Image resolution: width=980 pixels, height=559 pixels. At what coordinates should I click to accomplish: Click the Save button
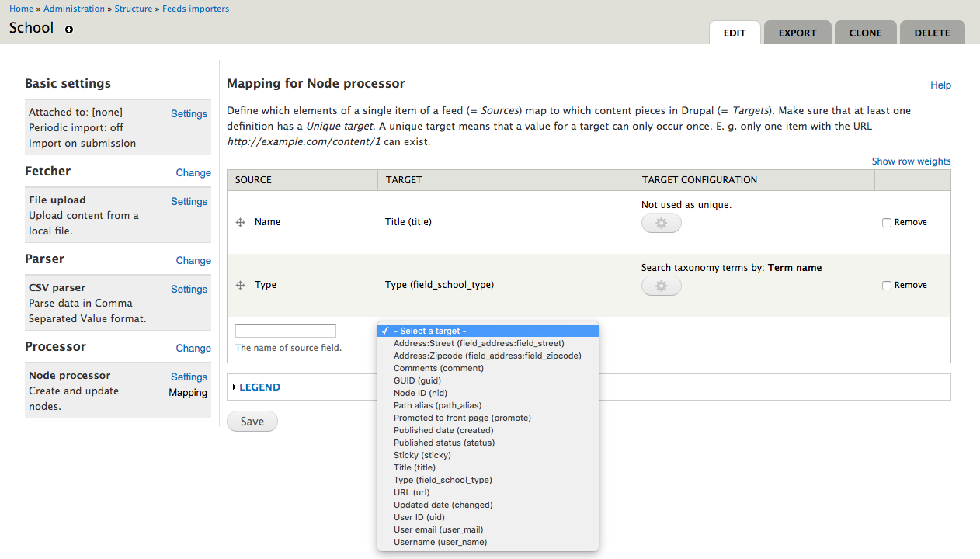pyautogui.click(x=252, y=422)
